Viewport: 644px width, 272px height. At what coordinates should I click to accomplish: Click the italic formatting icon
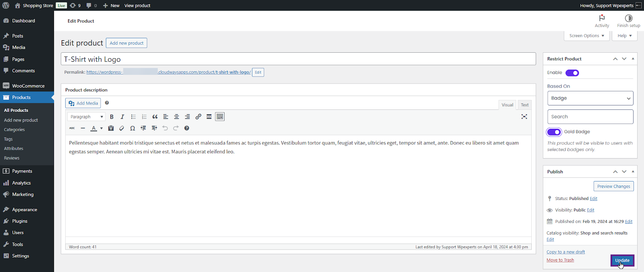tap(122, 117)
